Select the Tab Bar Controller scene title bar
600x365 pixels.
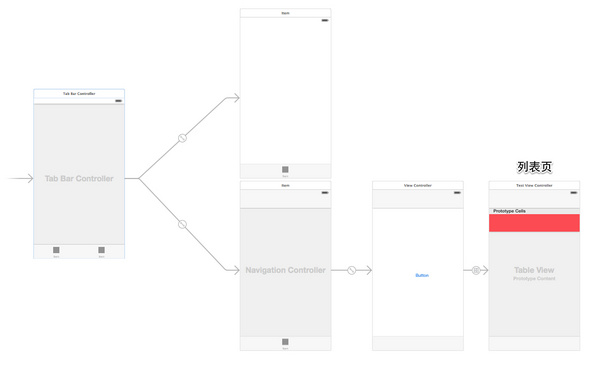click(x=79, y=93)
